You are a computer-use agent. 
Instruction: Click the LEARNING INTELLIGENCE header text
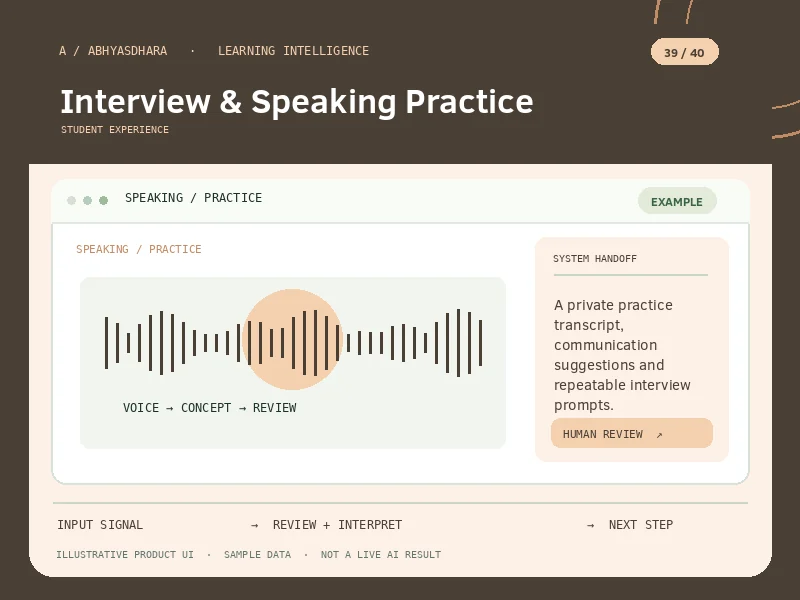coord(293,51)
